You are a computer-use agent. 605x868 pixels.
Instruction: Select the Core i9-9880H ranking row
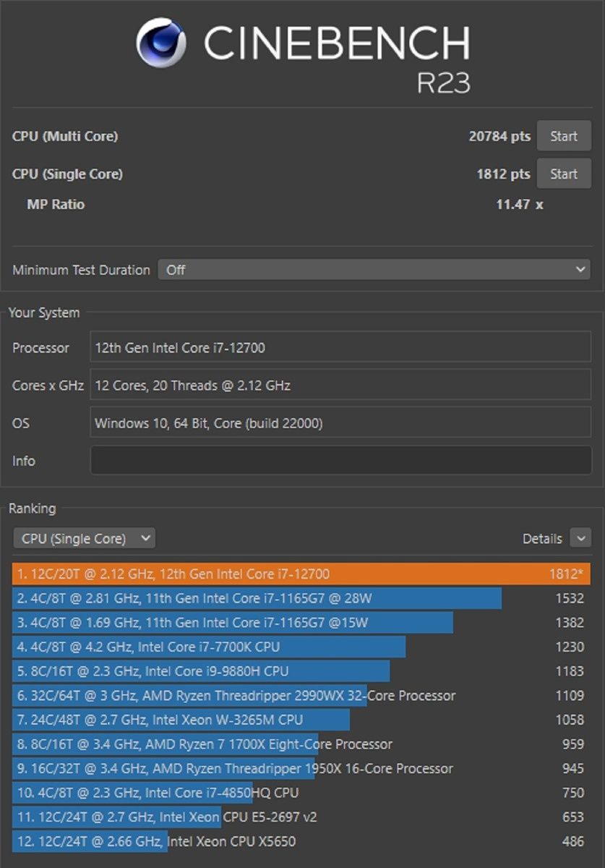point(201,671)
